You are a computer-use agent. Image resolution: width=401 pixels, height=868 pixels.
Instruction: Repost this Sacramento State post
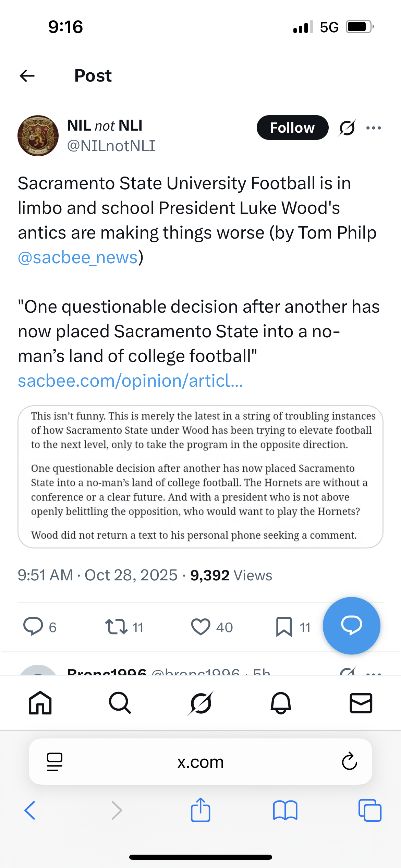pyautogui.click(x=117, y=626)
